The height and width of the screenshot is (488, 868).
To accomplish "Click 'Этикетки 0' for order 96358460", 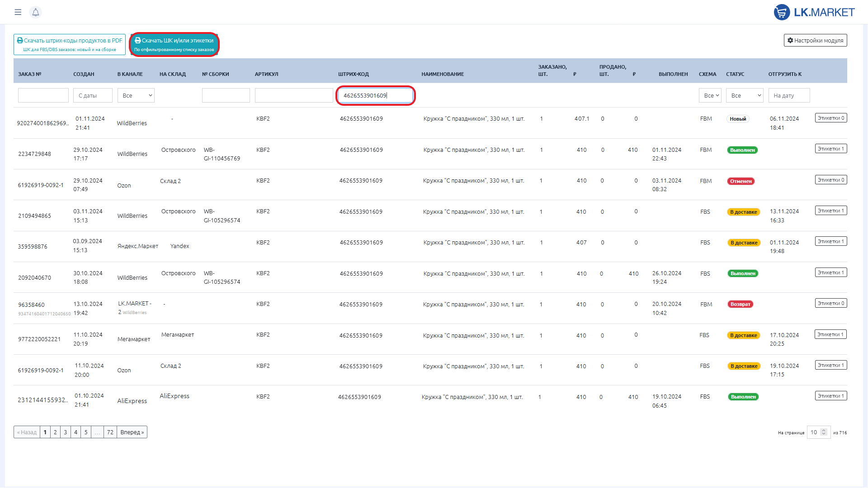I will 831,303.
